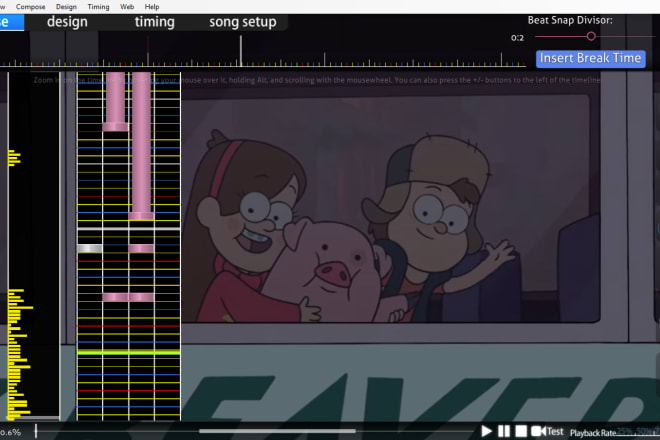Screen dimensions: 660x440
Task: Open the Design menu in the menu bar
Action: coord(66,7)
